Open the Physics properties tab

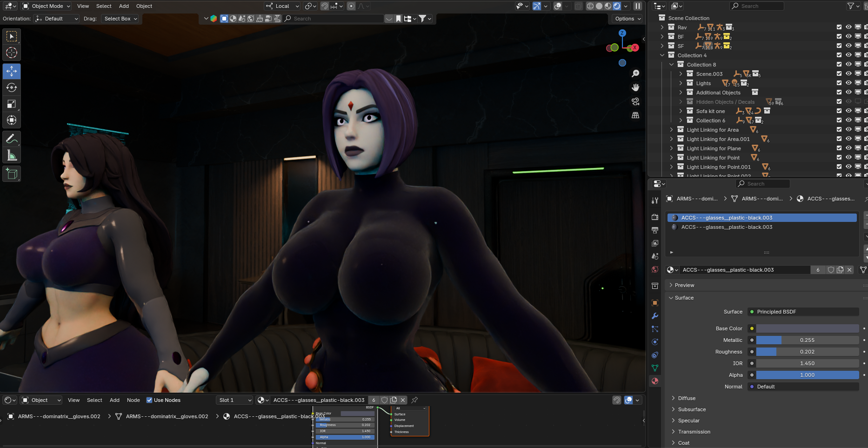pos(655,342)
